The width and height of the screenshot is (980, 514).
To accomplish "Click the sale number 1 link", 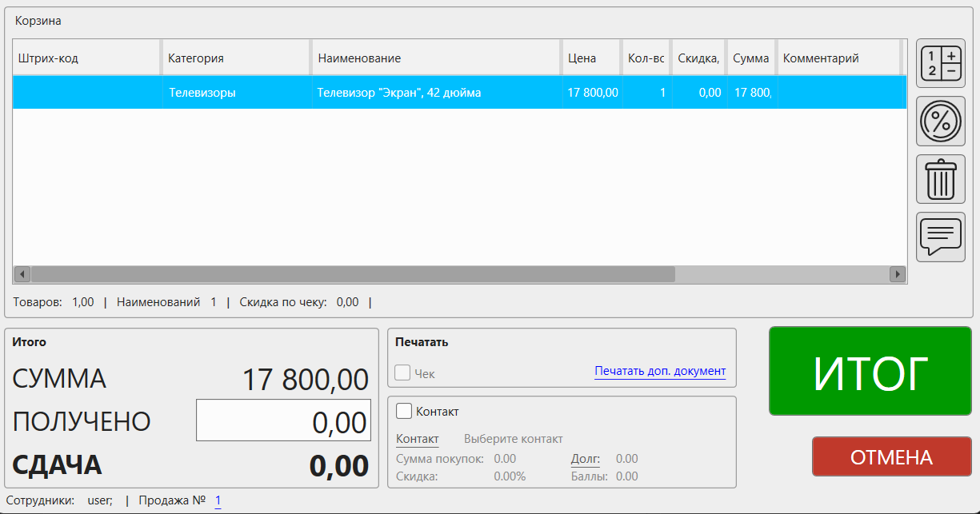I will click(218, 500).
